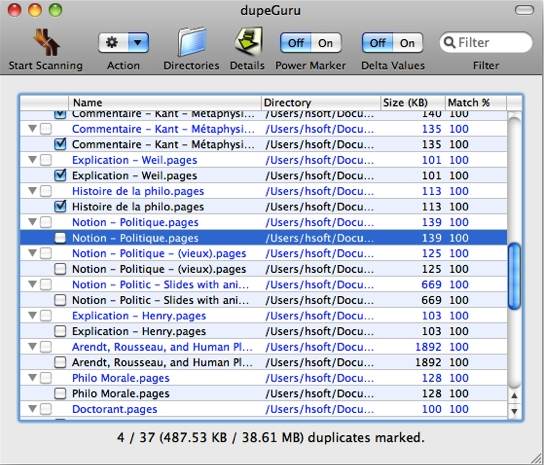Image resolution: width=544 pixels, height=465 pixels.
Task: Collapse the Notion - Politique - (vieux).pages group
Action: click(x=32, y=253)
